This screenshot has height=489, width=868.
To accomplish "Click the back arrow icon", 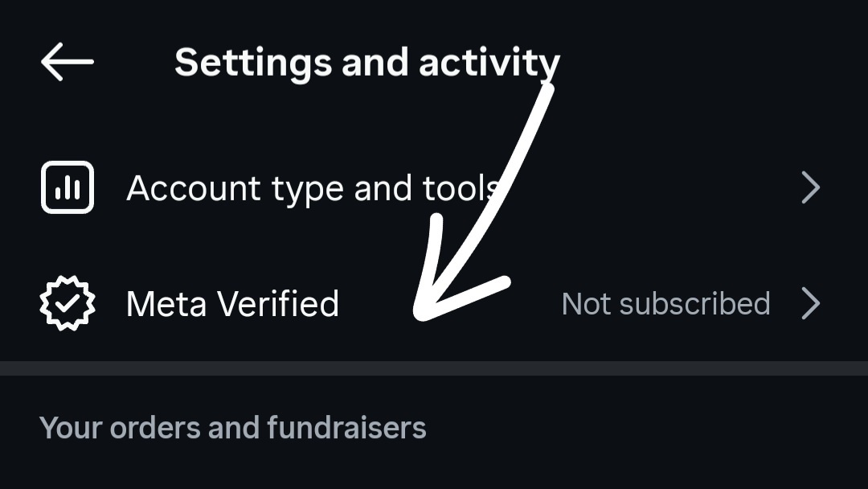I will [67, 61].
